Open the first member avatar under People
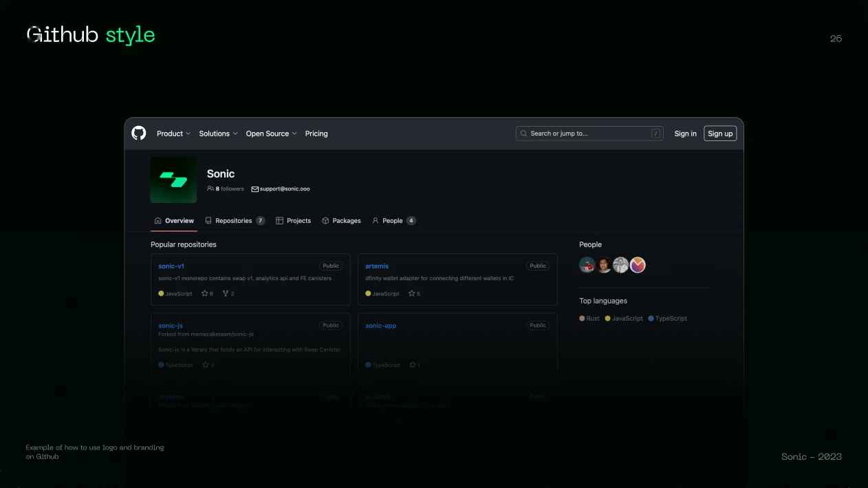868x488 pixels. pyautogui.click(x=587, y=265)
